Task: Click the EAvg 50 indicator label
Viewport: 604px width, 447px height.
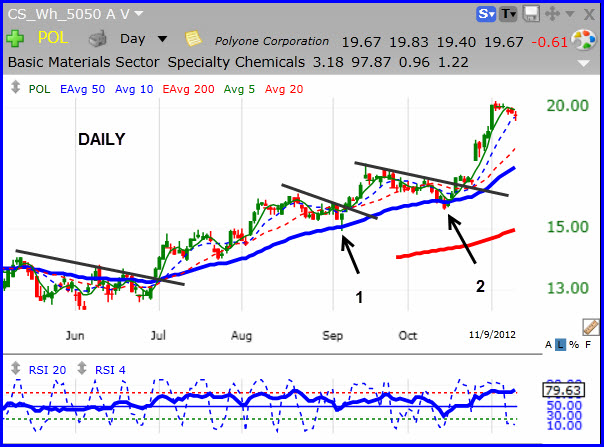Action: (x=82, y=89)
